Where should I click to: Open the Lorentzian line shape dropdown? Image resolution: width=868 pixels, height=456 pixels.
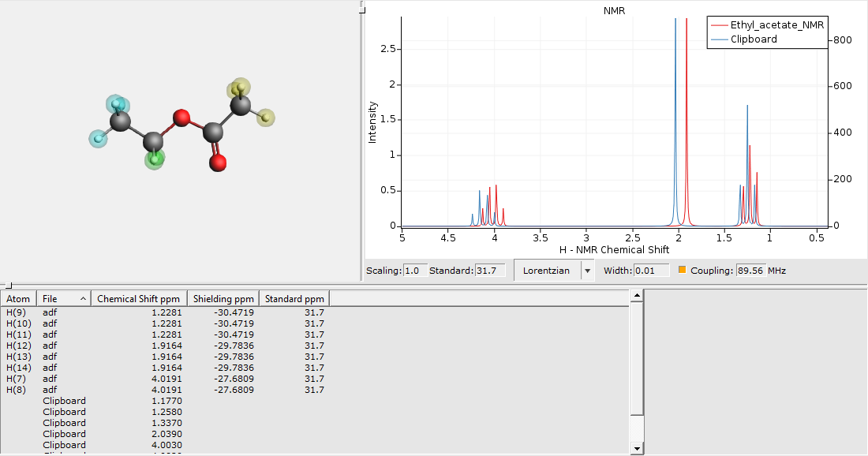tap(587, 271)
